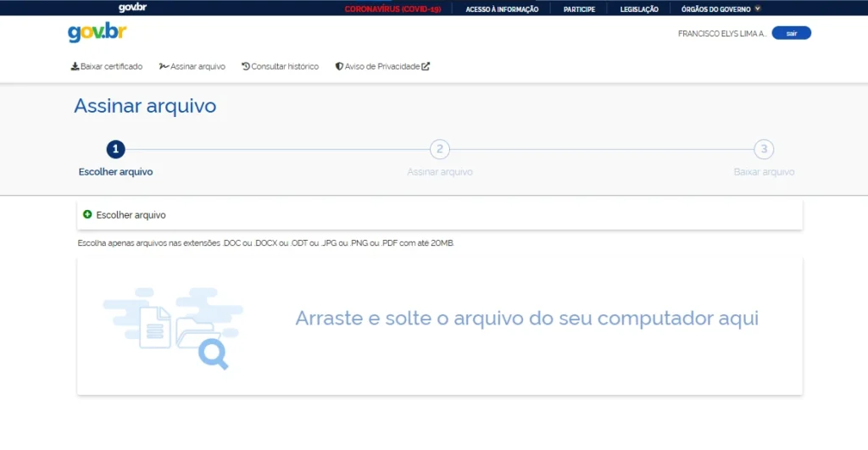Click the files and magnifier illustration

point(173,328)
